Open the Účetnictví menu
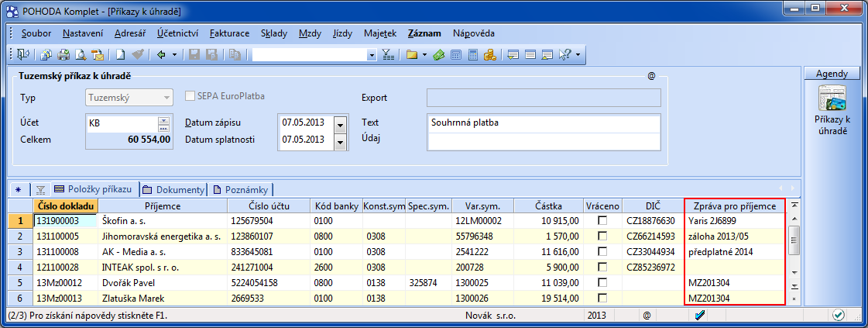 click(x=177, y=33)
